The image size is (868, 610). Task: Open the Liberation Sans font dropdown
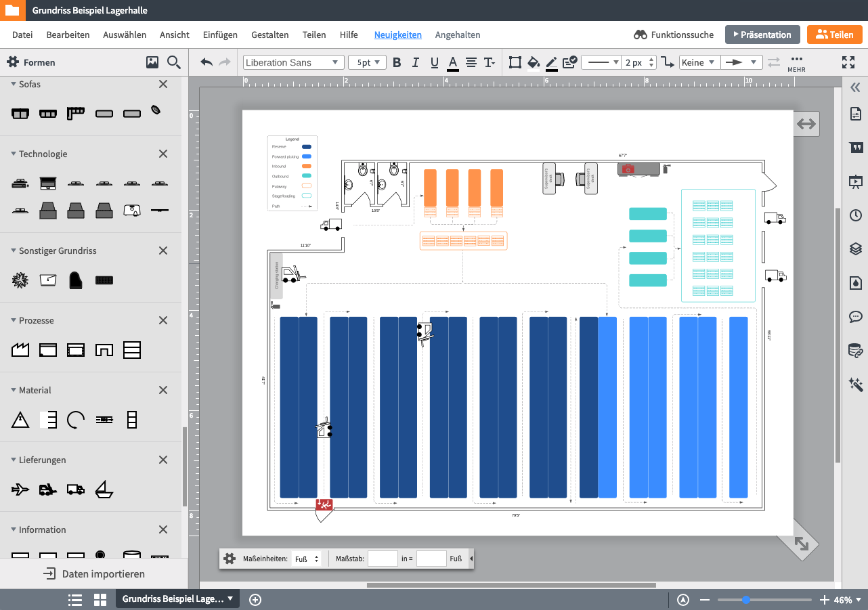pyautogui.click(x=292, y=62)
